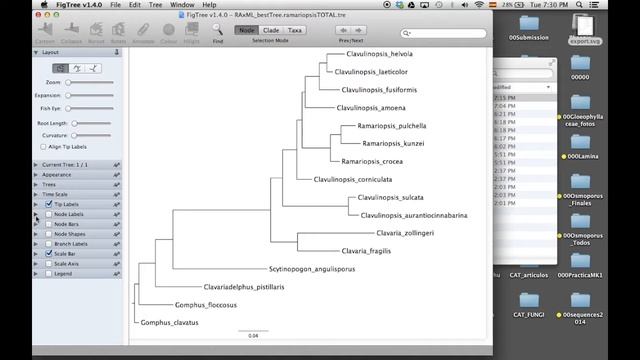
Task: Click the Cartoon toolbar icon
Action: click(x=45, y=30)
